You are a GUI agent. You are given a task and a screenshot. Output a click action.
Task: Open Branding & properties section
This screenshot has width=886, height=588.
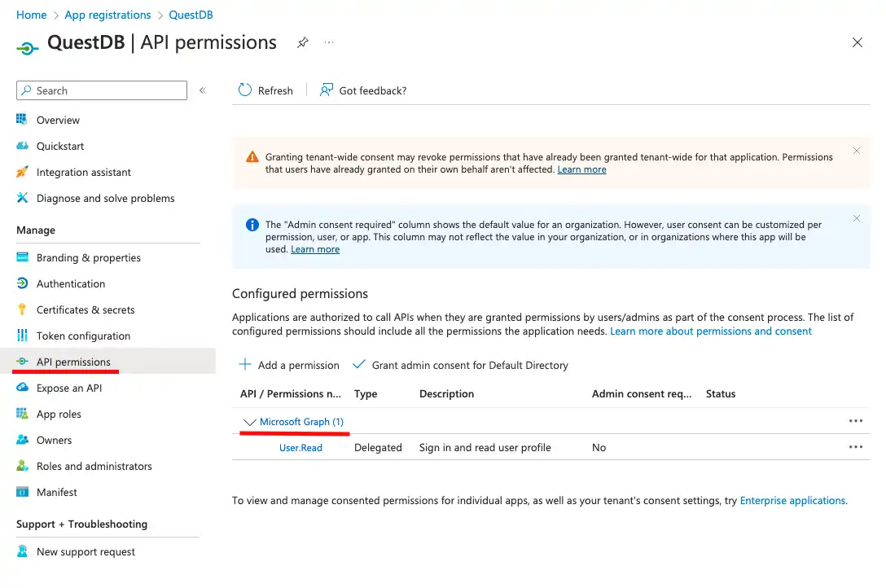point(86,257)
